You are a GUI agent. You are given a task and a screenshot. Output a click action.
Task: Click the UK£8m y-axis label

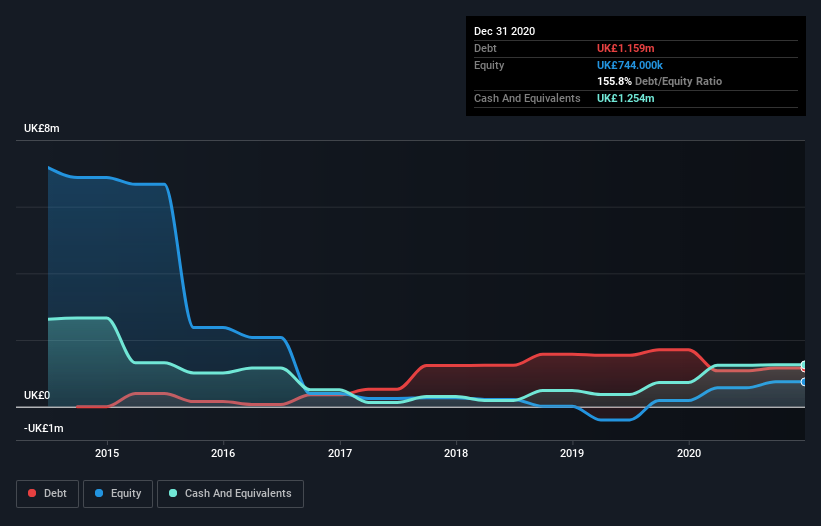pos(42,128)
